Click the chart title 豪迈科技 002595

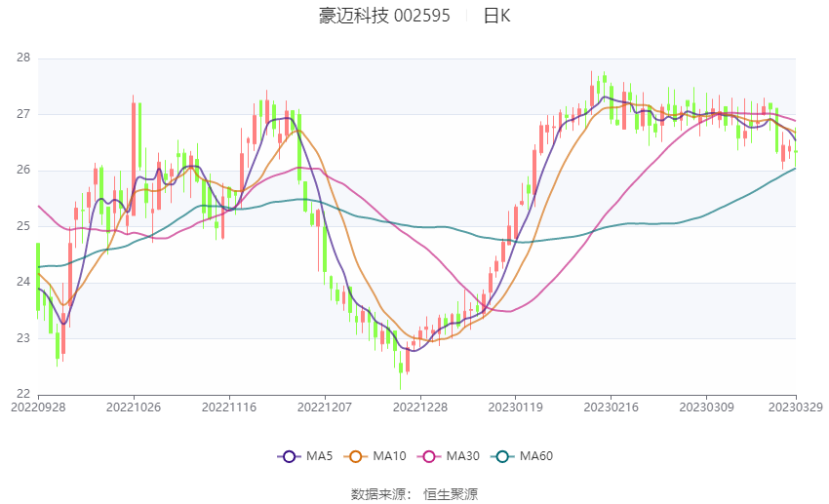click(x=384, y=17)
